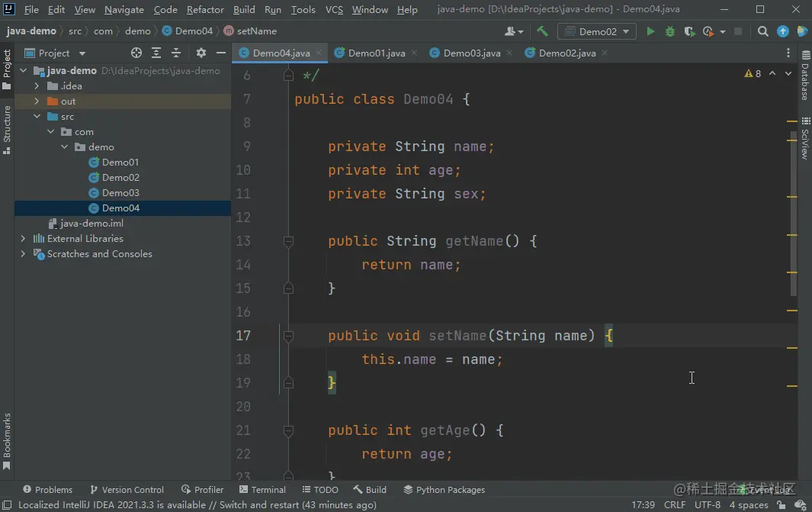Click the stop run button
The image size is (812, 512).
(x=739, y=31)
